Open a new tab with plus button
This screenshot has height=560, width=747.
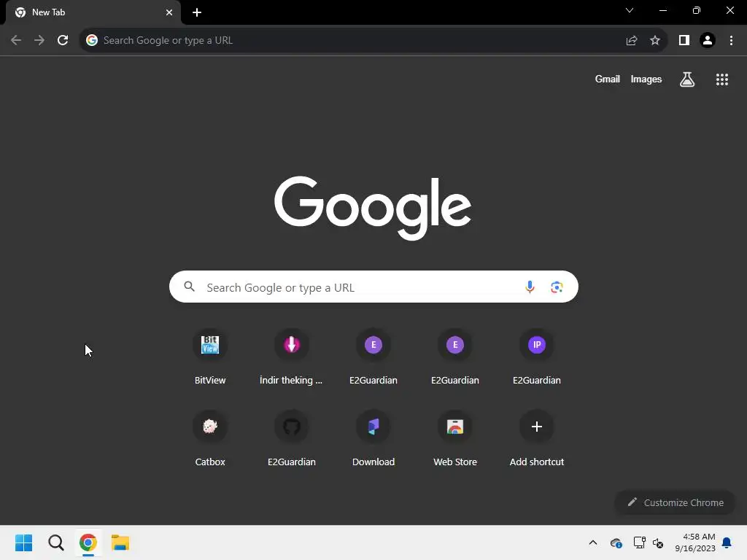(197, 13)
